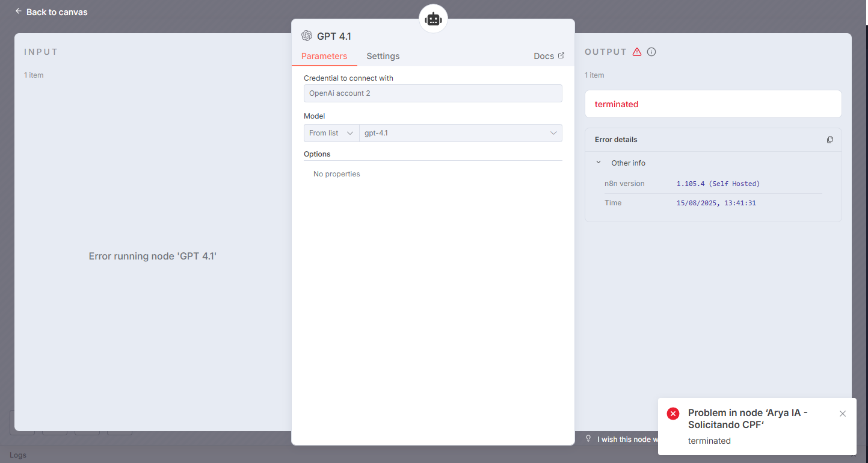Click the OUTPUT panel heading
868x463 pixels.
[x=606, y=52]
